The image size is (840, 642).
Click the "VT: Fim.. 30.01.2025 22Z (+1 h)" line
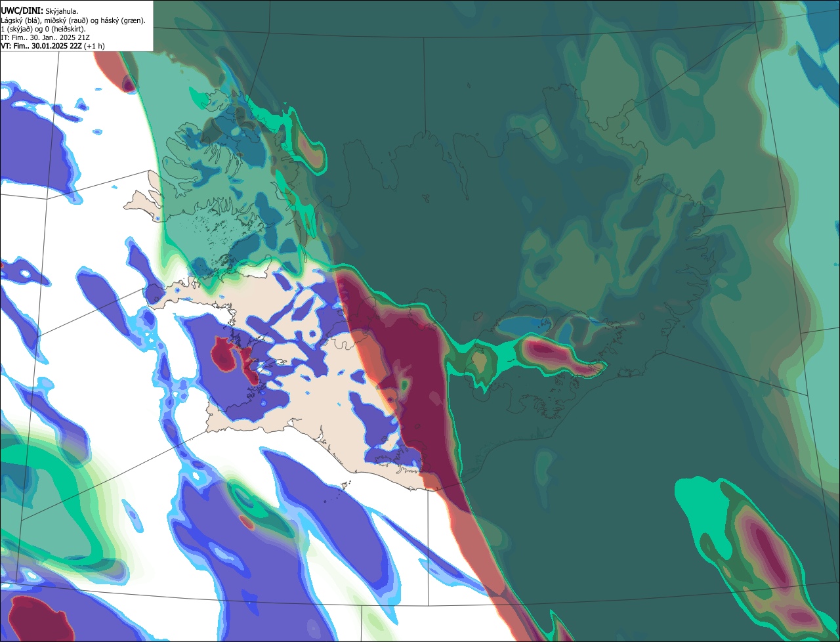click(x=52, y=46)
